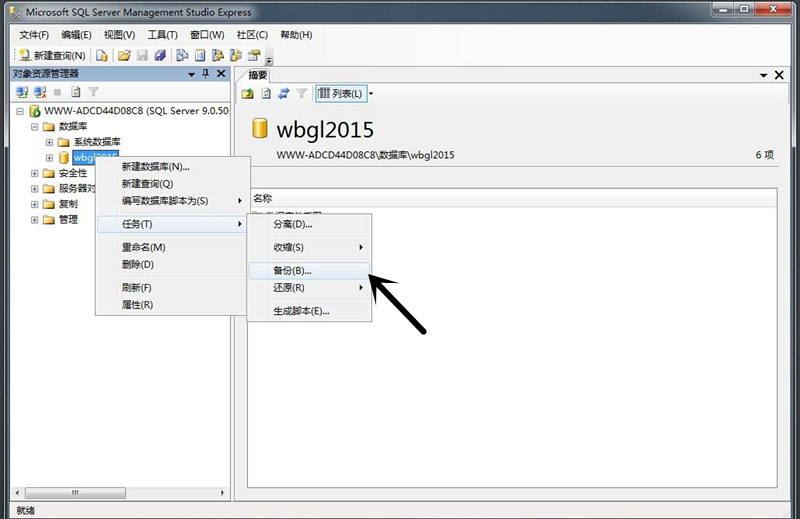Click the stop icon in object explorer
This screenshot has height=519, width=800.
(x=58, y=92)
